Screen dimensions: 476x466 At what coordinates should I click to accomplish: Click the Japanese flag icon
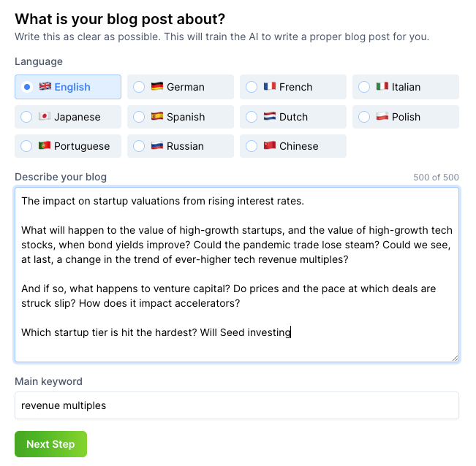(x=45, y=117)
